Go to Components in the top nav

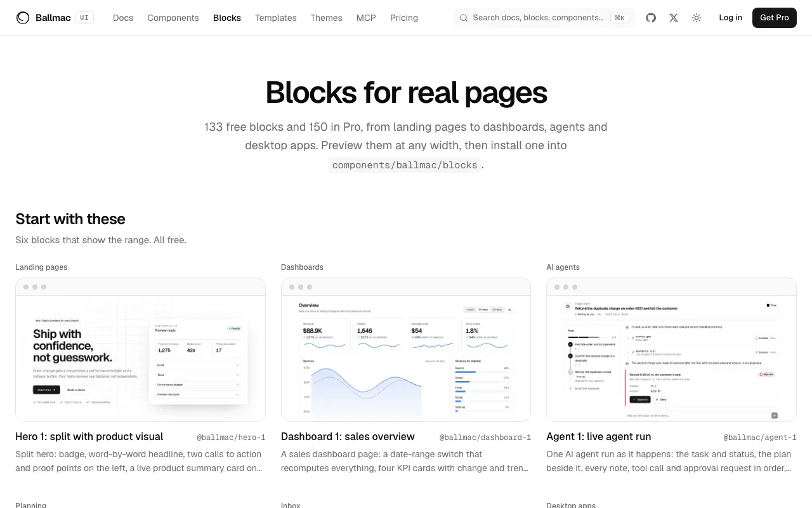pyautogui.click(x=173, y=18)
